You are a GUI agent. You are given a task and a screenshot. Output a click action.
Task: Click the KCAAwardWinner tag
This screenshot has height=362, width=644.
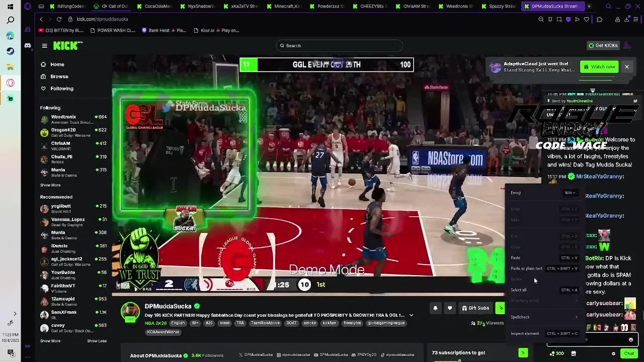tap(164, 332)
